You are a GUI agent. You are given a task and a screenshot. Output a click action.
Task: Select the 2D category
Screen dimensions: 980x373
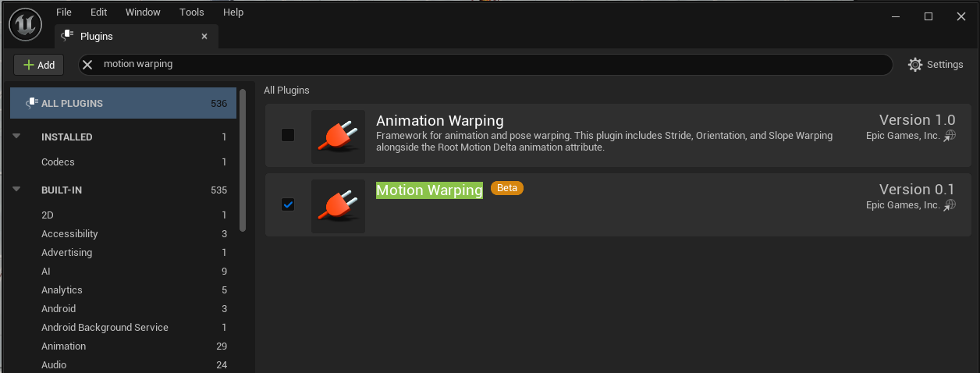(123, 215)
